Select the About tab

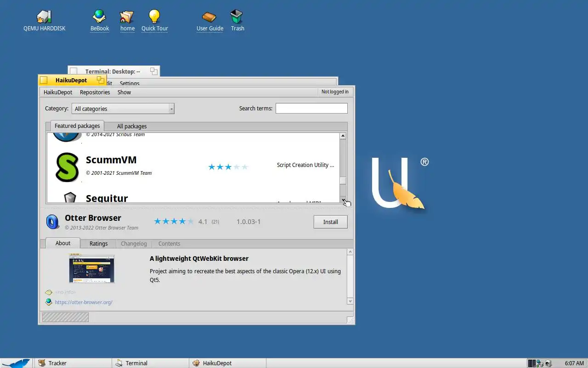point(63,243)
